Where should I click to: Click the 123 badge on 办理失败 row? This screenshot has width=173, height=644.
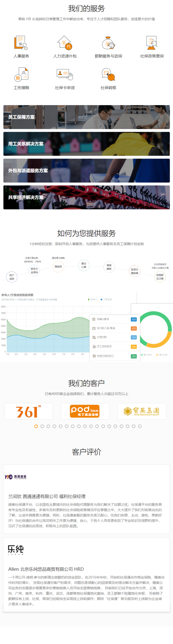click(x=134, y=337)
